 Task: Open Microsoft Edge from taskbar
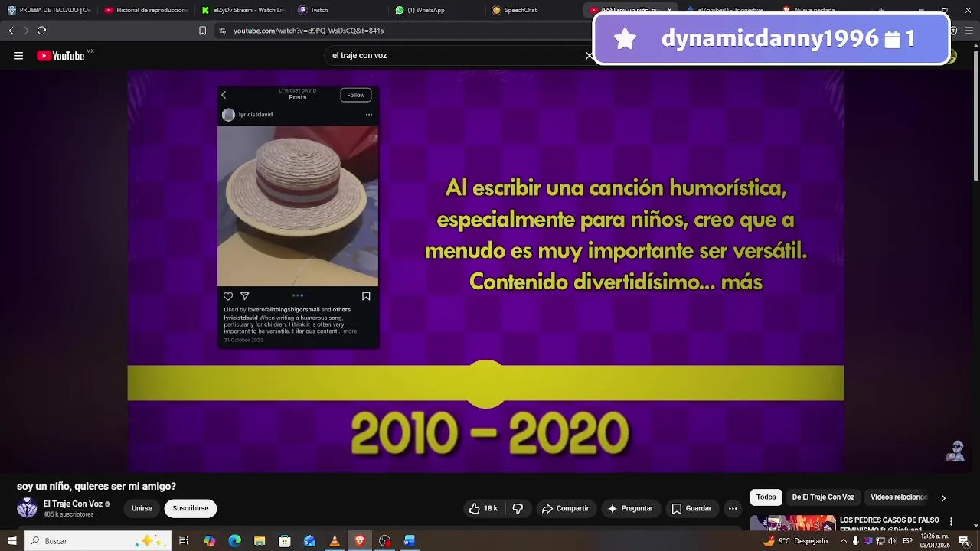[x=234, y=541]
